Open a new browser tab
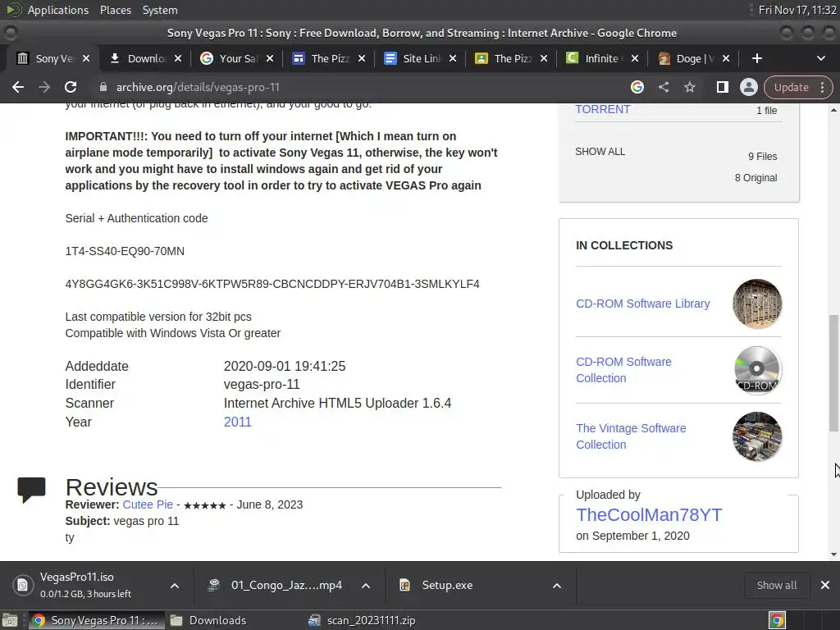The image size is (840, 630). [x=757, y=58]
